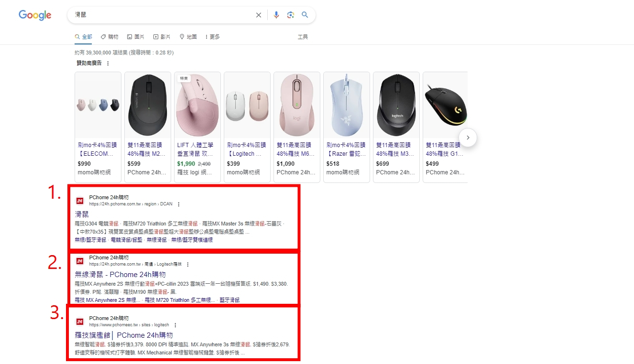The width and height of the screenshot is (634, 364).
Task: Click the Google logo
Action: click(35, 15)
